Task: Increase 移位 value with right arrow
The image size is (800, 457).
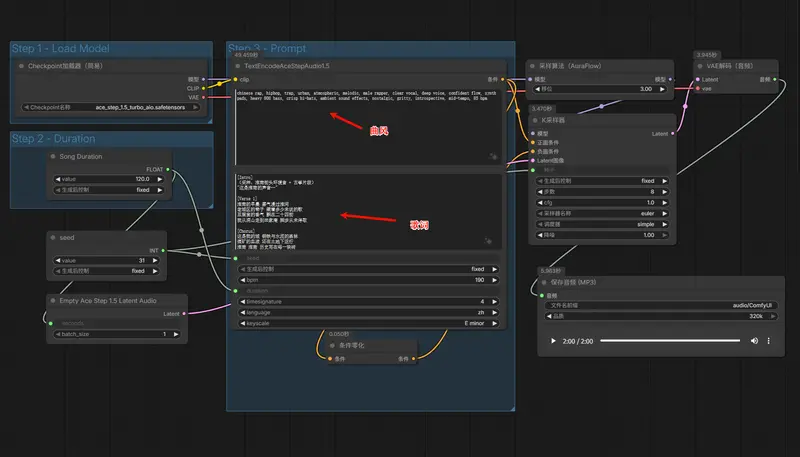Action: coord(662,89)
